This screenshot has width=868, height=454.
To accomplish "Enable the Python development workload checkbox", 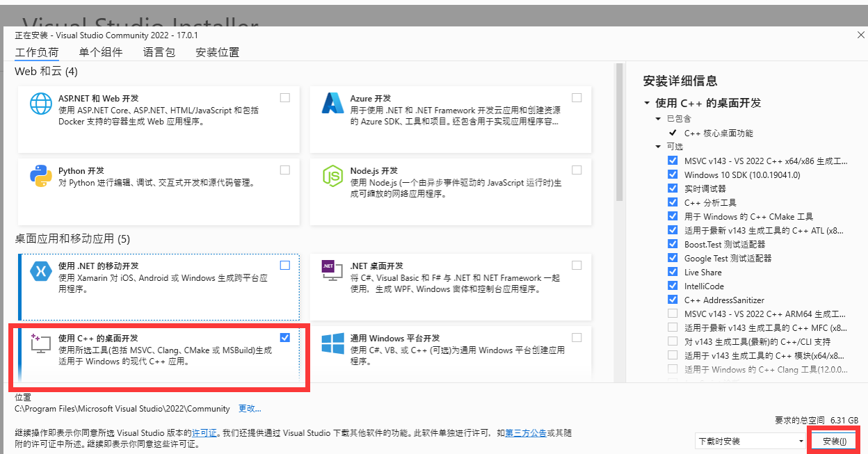I will (x=285, y=170).
